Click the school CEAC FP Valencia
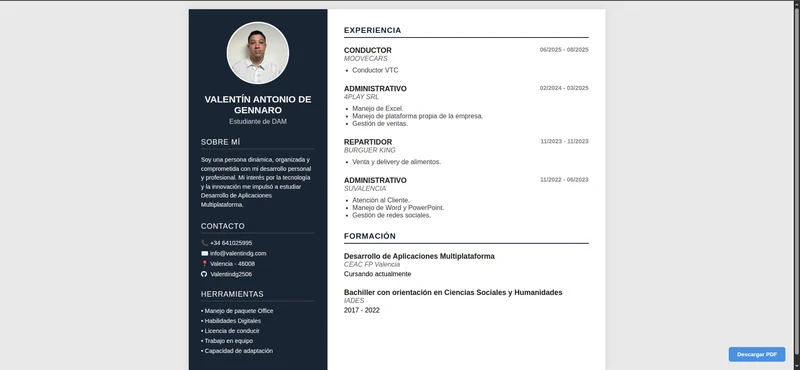 pyautogui.click(x=371, y=264)
